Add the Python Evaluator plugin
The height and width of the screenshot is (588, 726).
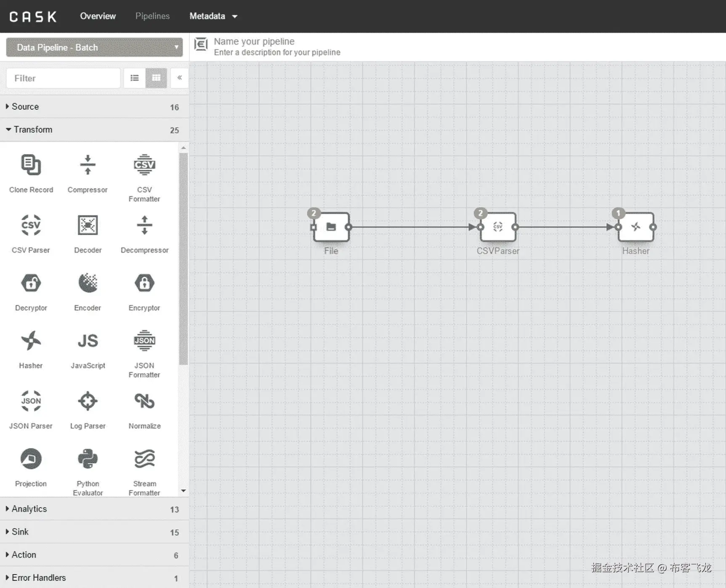88,459
